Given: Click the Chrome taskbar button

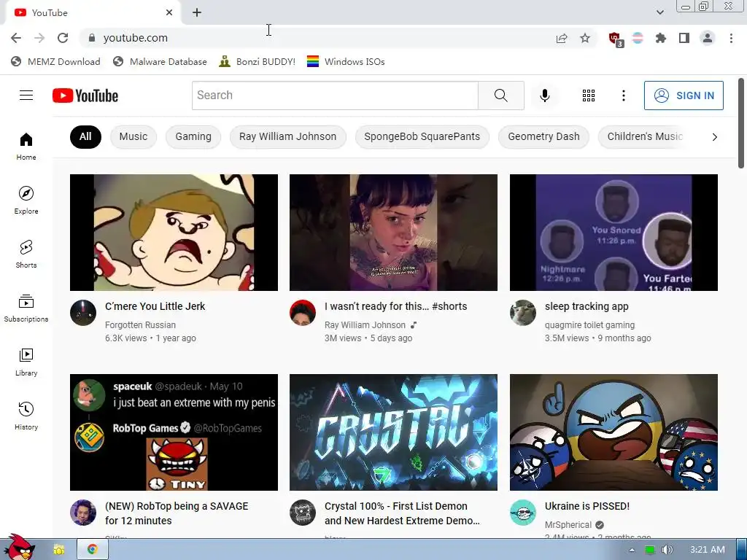Looking at the screenshot, I should click(x=93, y=550).
